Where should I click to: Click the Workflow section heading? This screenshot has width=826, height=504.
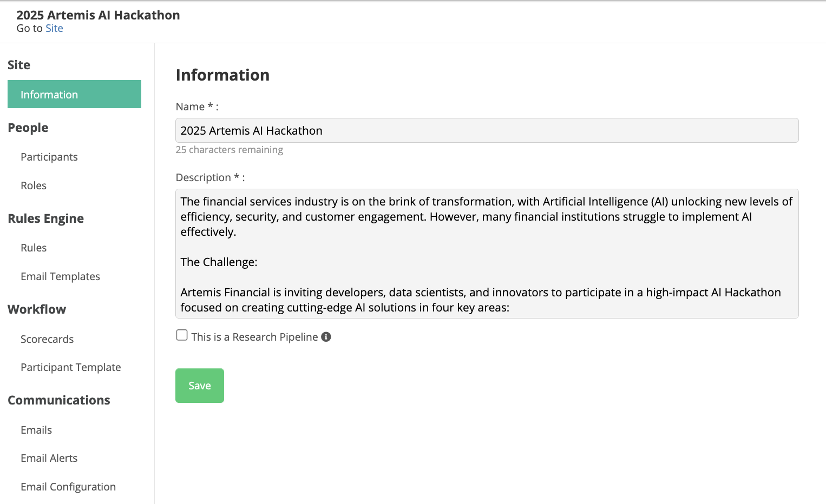click(37, 309)
